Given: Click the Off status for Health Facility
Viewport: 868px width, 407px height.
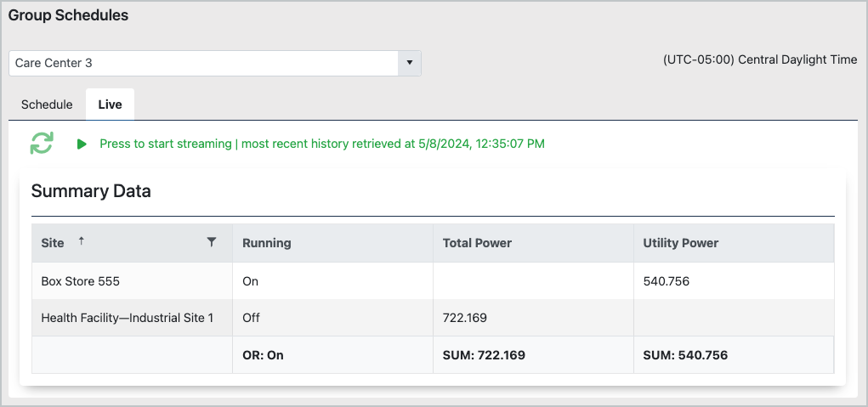Looking at the screenshot, I should [252, 318].
